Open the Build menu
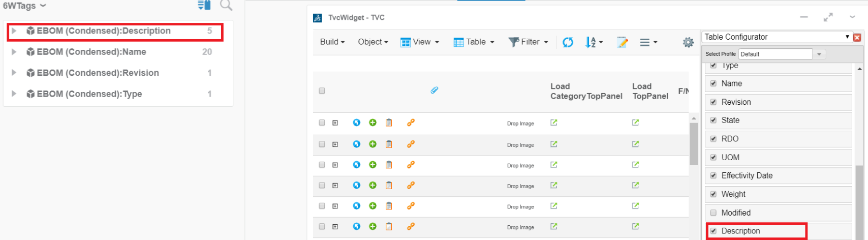Viewport: 868px width, 240px height. pyautogui.click(x=332, y=42)
